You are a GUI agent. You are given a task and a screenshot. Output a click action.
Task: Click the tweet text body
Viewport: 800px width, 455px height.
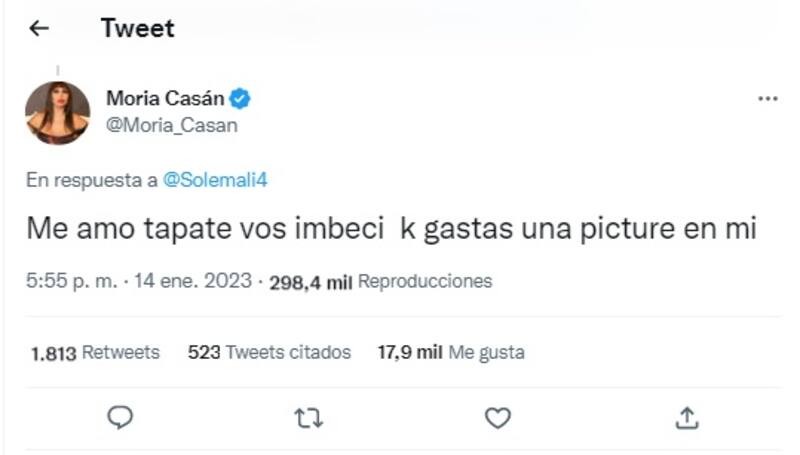(390, 231)
